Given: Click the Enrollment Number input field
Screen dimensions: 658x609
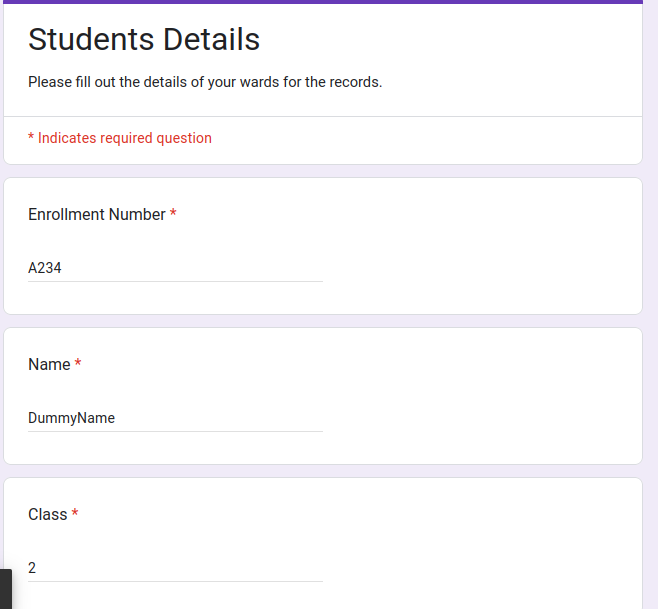Looking at the screenshot, I should pyautogui.click(x=175, y=268).
